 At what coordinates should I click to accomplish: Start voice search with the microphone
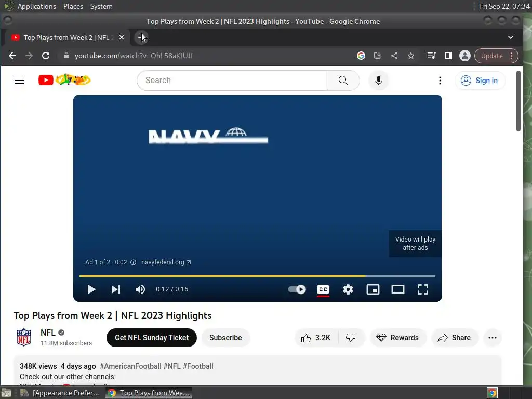coord(379,81)
